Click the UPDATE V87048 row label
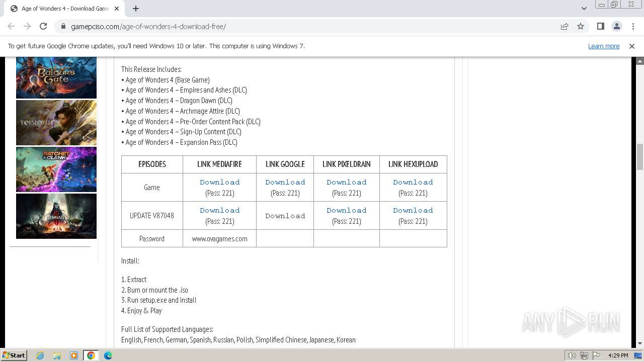The height and width of the screenshot is (362, 644). 152,216
